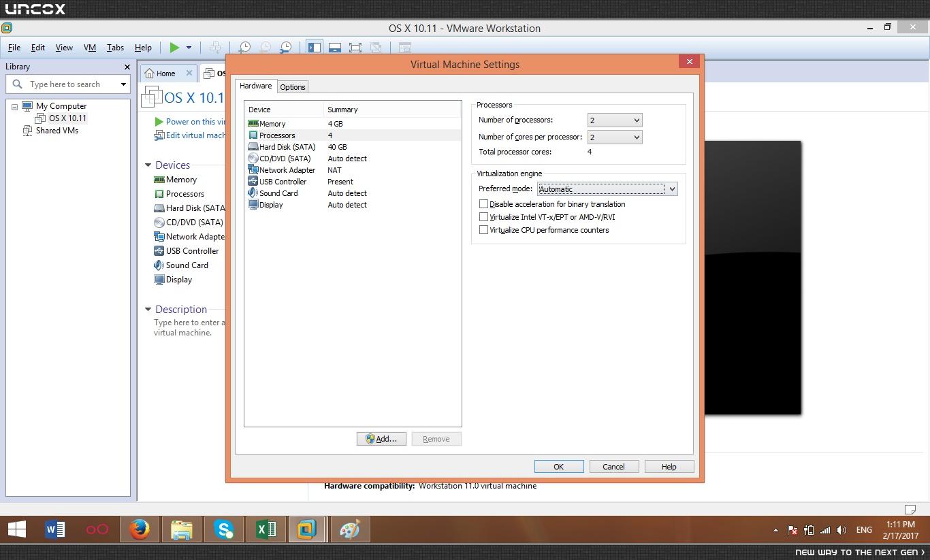Select the Hardware tab in settings
Image resolution: width=930 pixels, height=560 pixels.
point(256,86)
